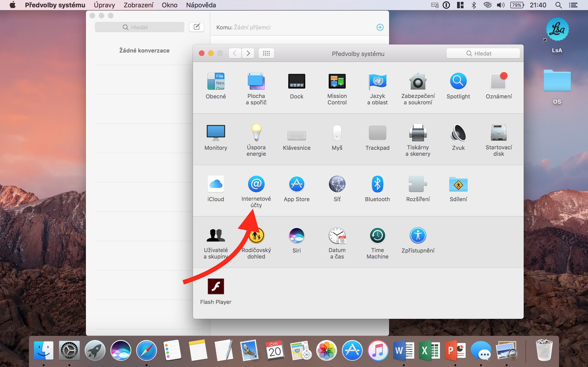Image resolution: width=588 pixels, height=367 pixels.
Task: Click the volume icon in menu bar
Action: click(x=500, y=5)
